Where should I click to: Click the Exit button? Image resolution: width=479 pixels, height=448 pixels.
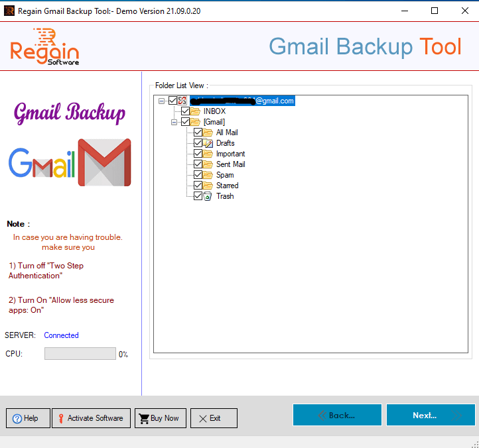(214, 418)
